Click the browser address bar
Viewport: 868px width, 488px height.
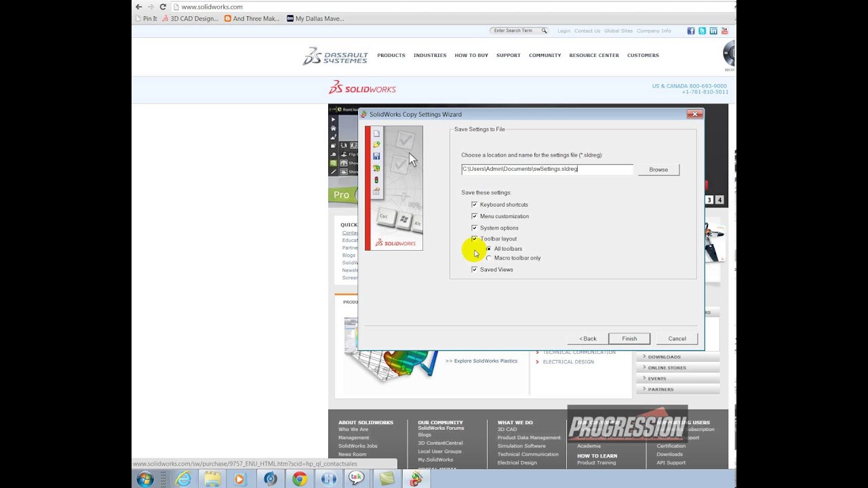[454, 7]
